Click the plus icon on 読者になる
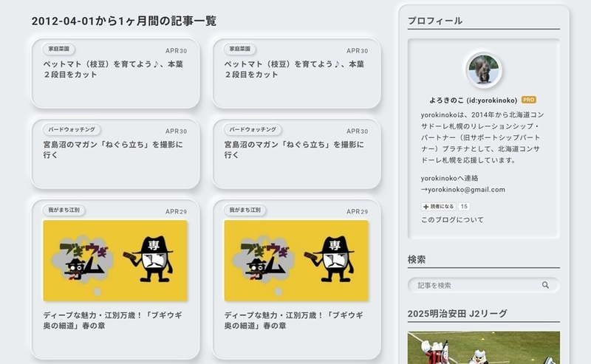This screenshot has width=591, height=364. 426,207
